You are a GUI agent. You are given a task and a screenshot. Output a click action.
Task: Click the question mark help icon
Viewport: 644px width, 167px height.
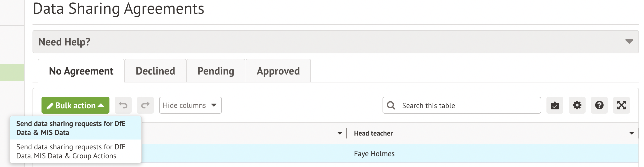point(599,105)
